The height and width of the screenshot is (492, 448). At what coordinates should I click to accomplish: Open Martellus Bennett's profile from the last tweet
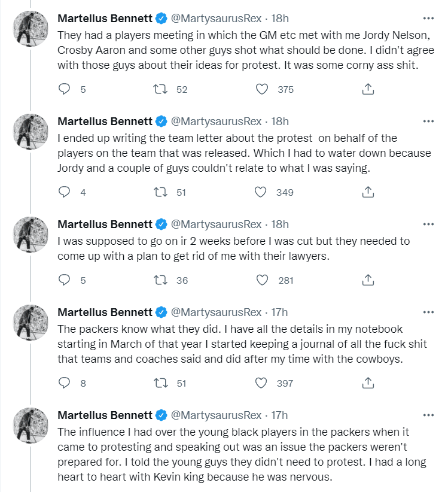point(105,415)
